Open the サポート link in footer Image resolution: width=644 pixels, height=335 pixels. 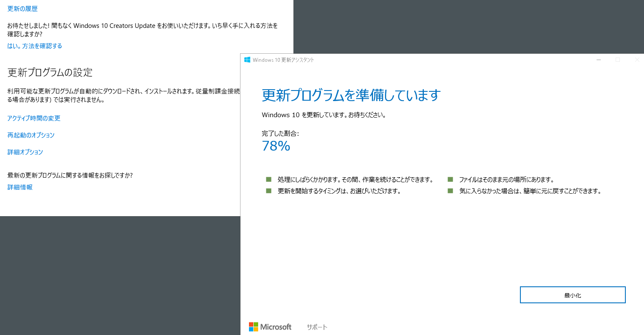317,327
